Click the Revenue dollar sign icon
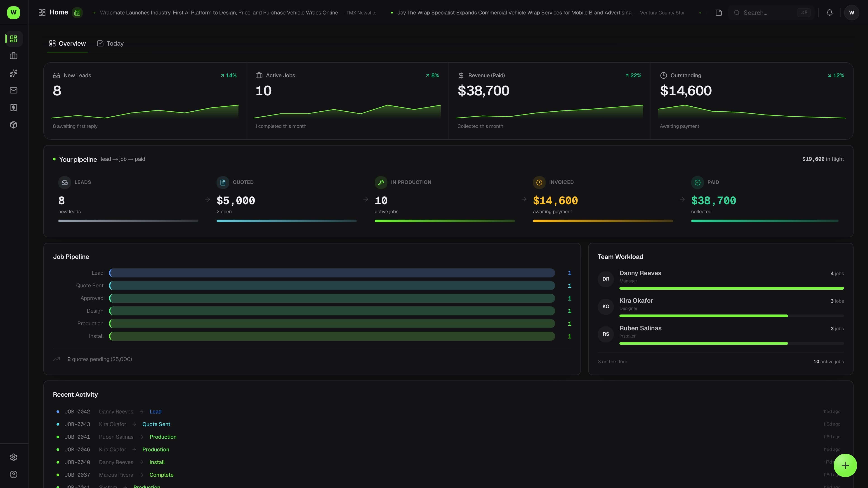 (x=461, y=75)
